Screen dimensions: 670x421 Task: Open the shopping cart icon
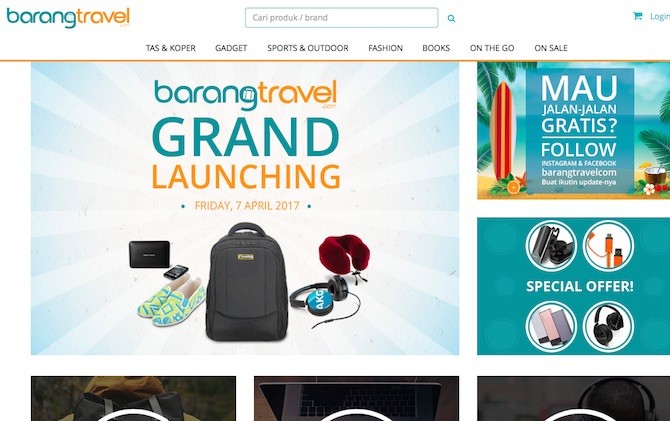click(x=638, y=16)
